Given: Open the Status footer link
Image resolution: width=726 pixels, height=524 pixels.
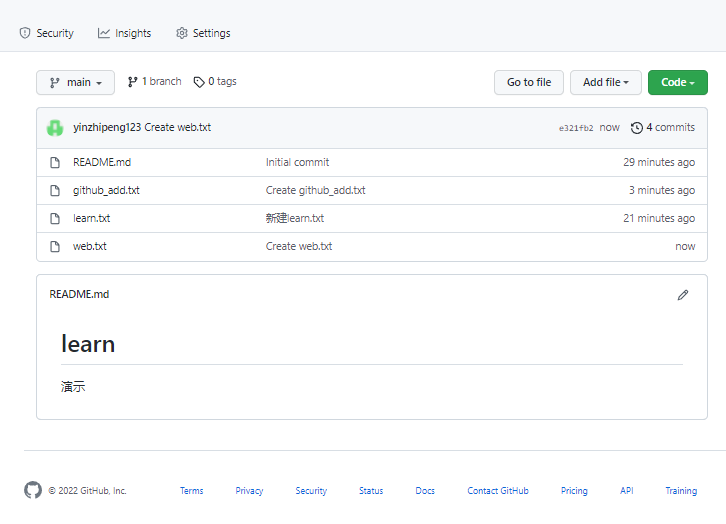Looking at the screenshot, I should click(x=371, y=491).
